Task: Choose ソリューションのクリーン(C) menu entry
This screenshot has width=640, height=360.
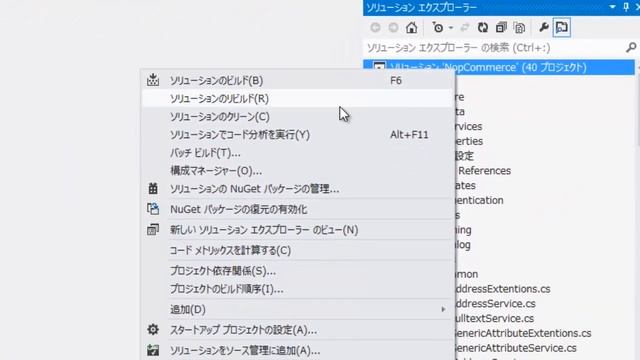Action: click(298, 117)
